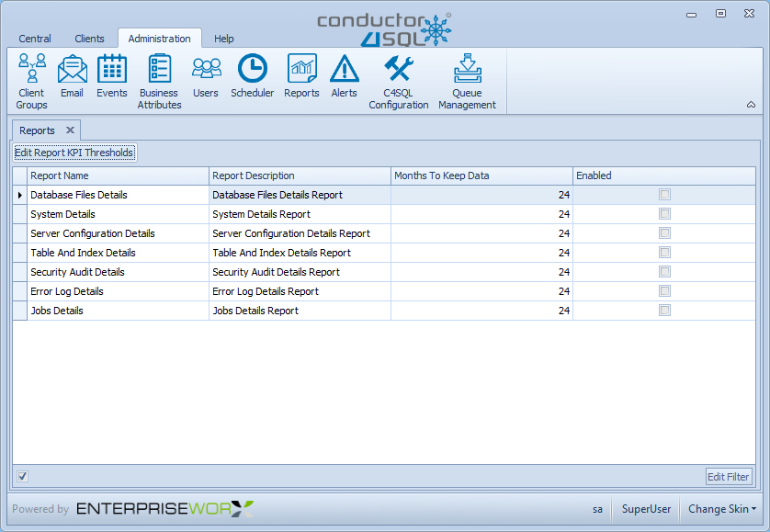The height and width of the screenshot is (532, 770).
Task: Click the Edit Filter button
Action: click(x=729, y=477)
